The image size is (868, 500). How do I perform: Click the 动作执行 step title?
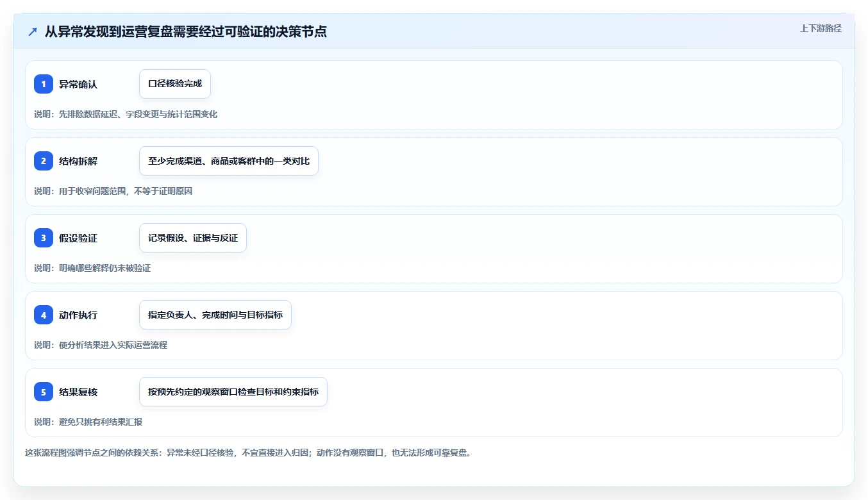[x=78, y=315]
